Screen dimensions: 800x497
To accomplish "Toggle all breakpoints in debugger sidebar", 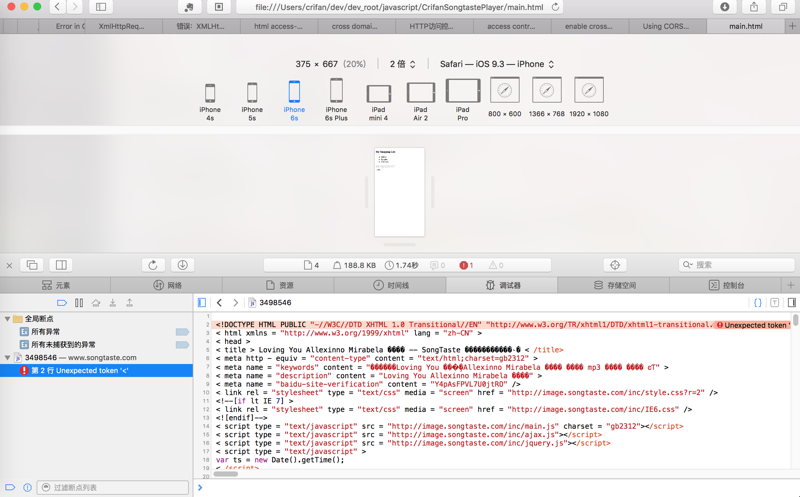I will coord(62,303).
